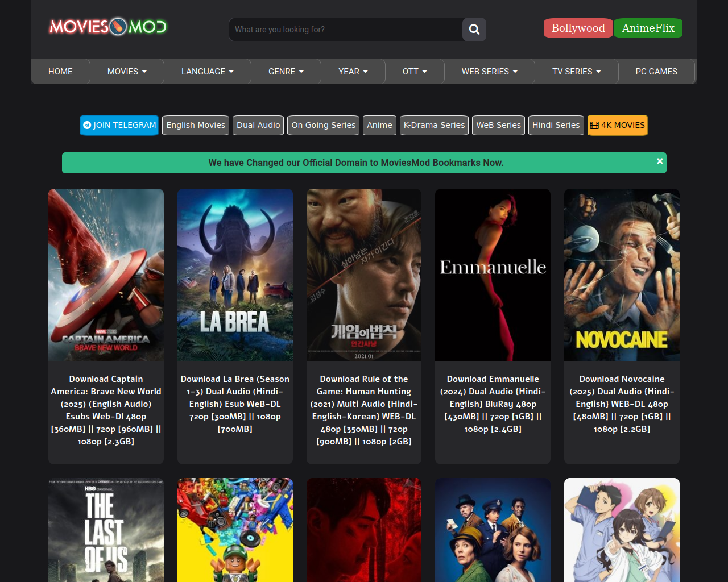Select the On Going Series tag

tap(323, 125)
